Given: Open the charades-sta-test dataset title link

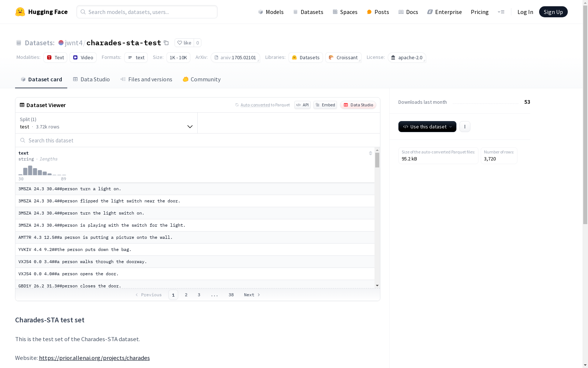Looking at the screenshot, I should point(124,43).
